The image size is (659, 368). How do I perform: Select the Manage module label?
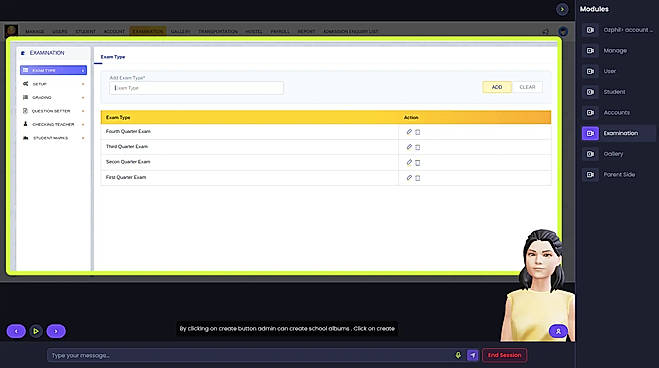click(x=615, y=50)
